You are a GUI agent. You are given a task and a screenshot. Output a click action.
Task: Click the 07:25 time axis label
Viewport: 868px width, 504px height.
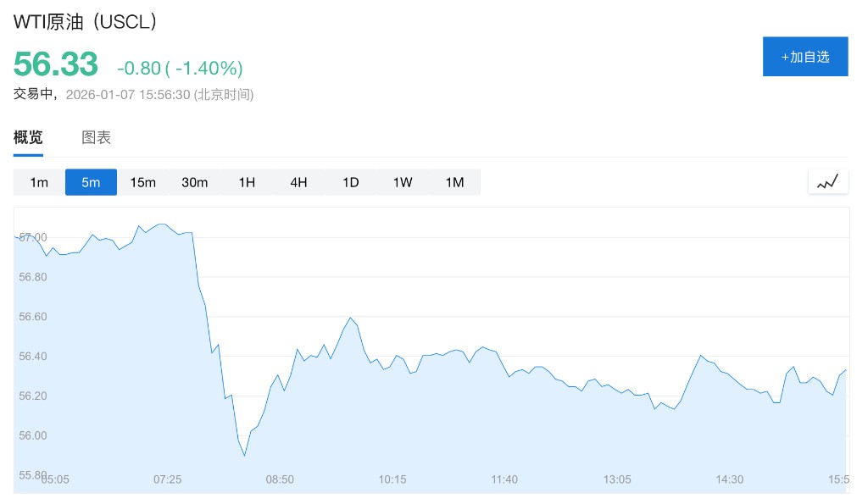(167, 479)
